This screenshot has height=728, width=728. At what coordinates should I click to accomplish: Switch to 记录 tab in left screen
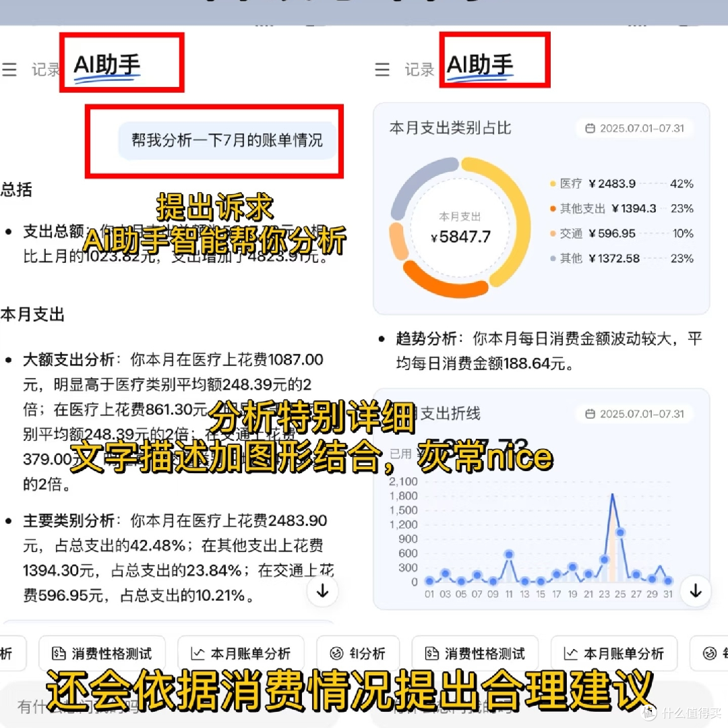tap(46, 69)
